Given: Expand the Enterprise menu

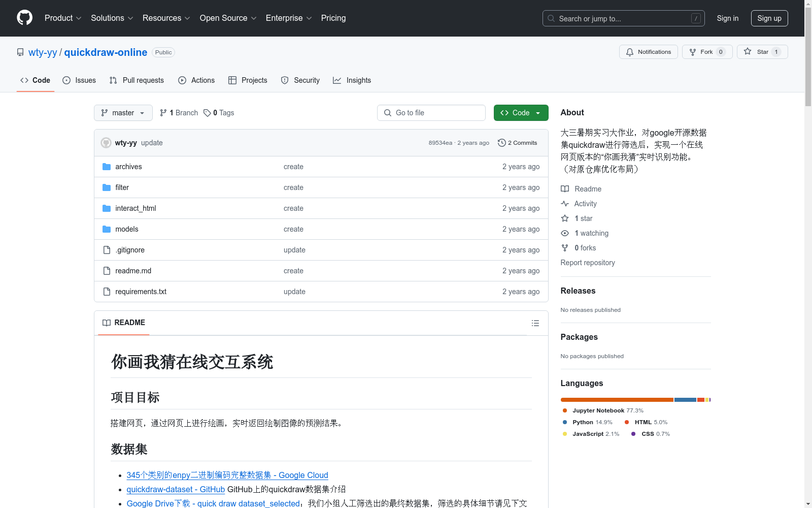Looking at the screenshot, I should pyautogui.click(x=289, y=18).
